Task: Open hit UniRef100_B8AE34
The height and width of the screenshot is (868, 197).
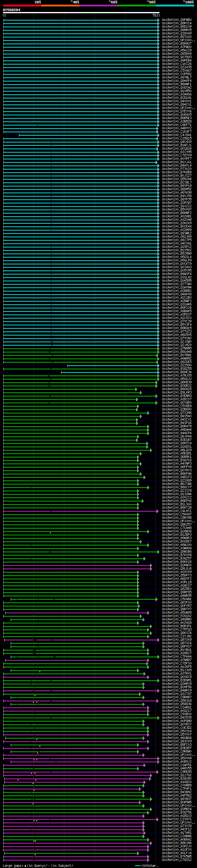Action: [x=176, y=372]
